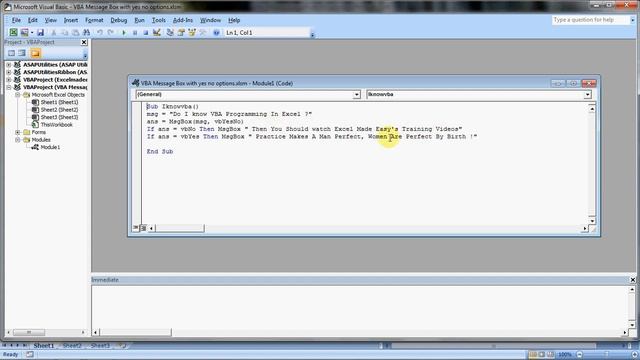Open the standard toolbar options arrow
Screen dimensions: 640x360
(312, 35)
